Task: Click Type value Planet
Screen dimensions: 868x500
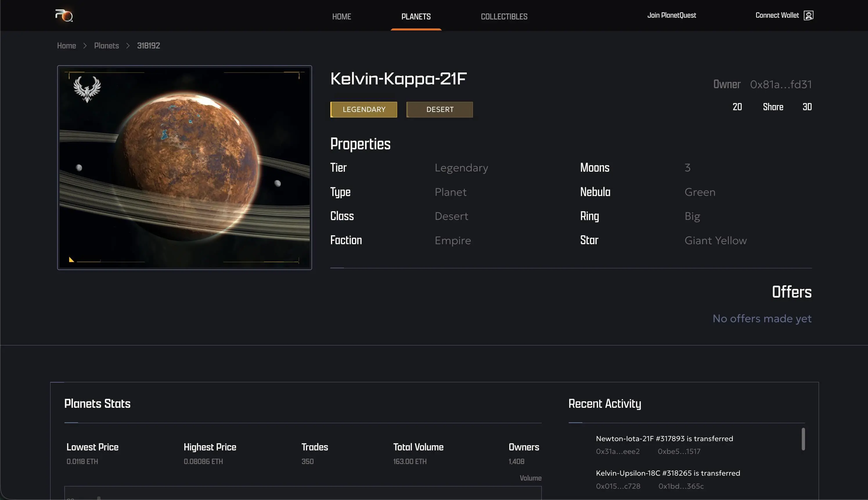Action: point(451,192)
